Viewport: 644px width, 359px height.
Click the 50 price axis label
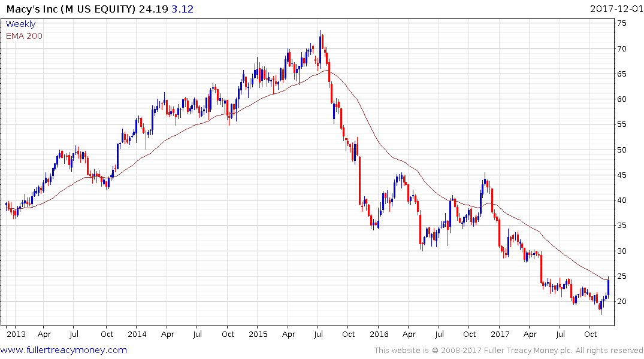(x=622, y=150)
